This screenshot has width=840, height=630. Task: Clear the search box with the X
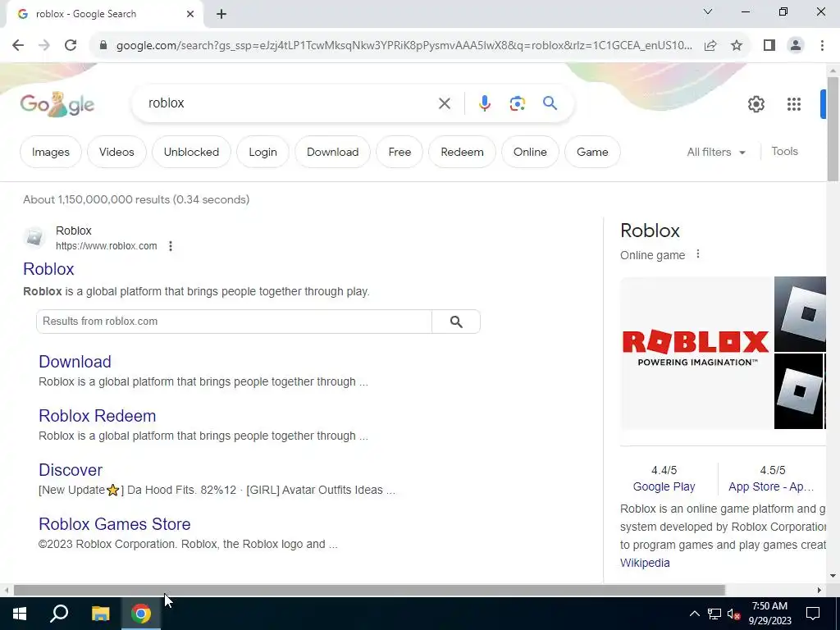(x=444, y=103)
